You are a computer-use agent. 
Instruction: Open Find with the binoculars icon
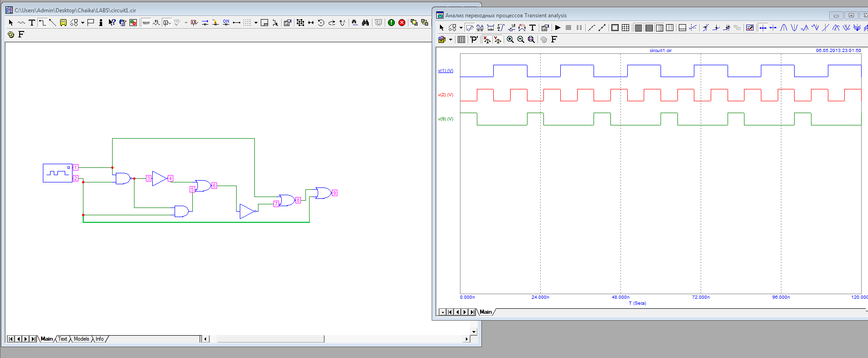366,22
